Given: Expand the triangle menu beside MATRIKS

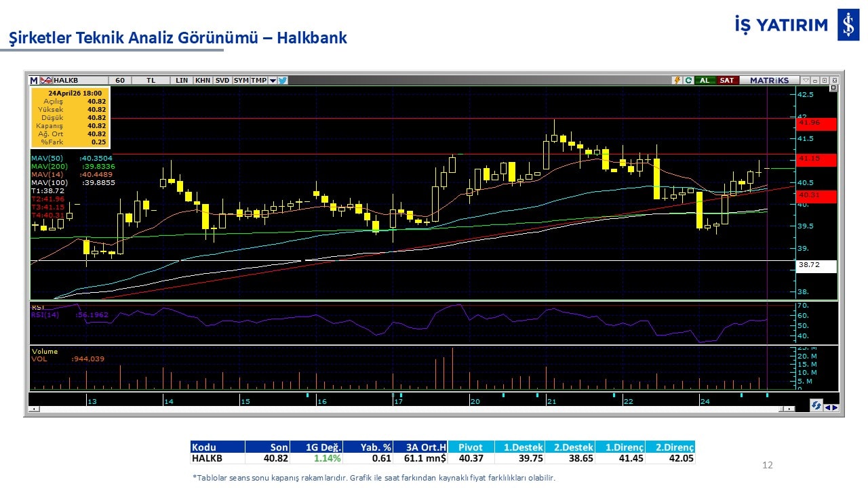Looking at the screenshot, I should [x=806, y=80].
